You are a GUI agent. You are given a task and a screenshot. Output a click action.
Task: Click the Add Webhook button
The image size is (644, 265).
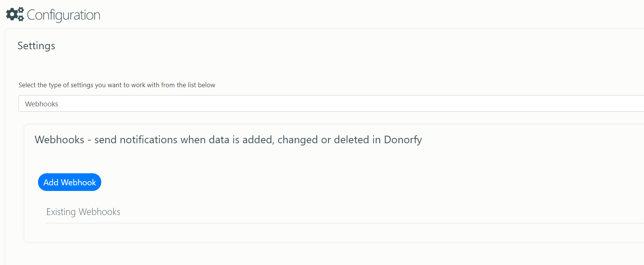(x=70, y=182)
